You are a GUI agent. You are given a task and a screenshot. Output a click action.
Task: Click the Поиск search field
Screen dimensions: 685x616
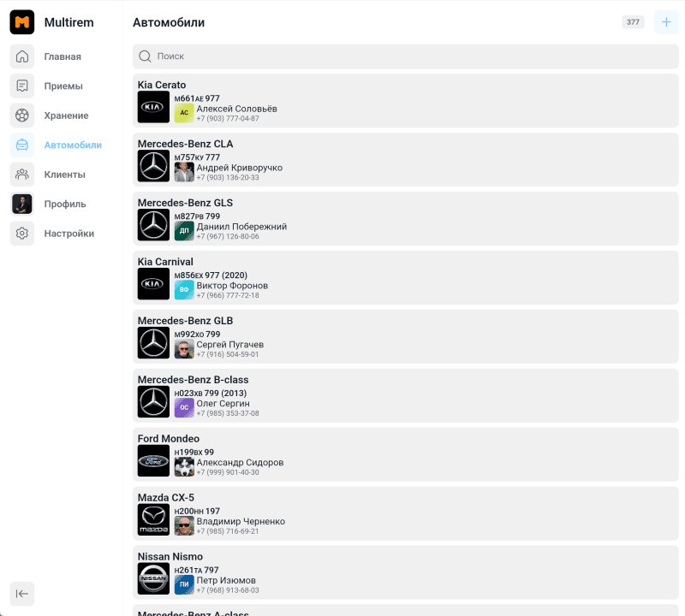(x=406, y=56)
